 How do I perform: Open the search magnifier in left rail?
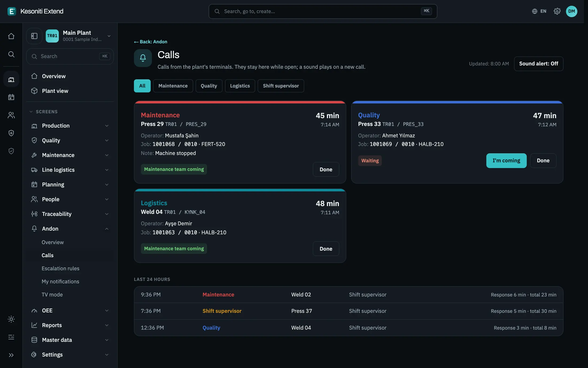click(x=11, y=54)
